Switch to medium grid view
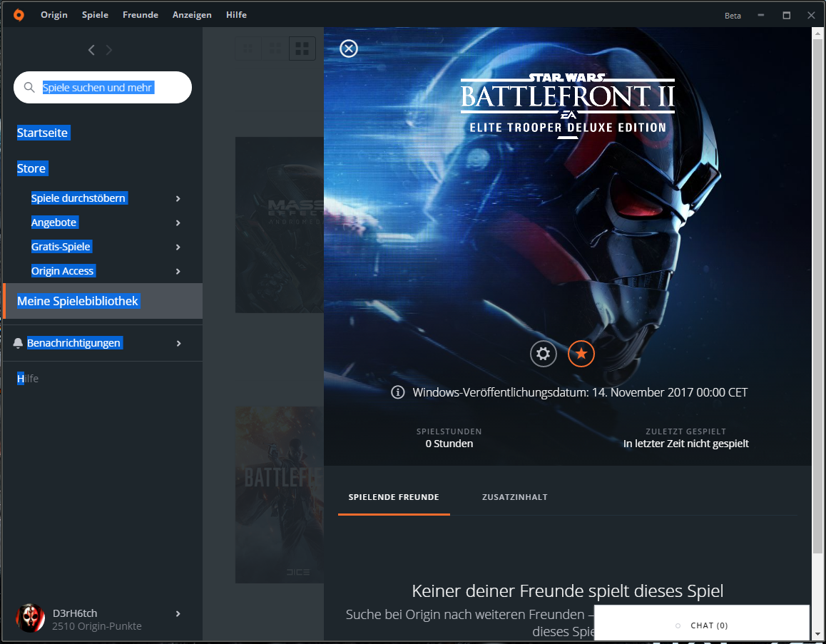Viewport: 826px width, 644px height. click(275, 48)
